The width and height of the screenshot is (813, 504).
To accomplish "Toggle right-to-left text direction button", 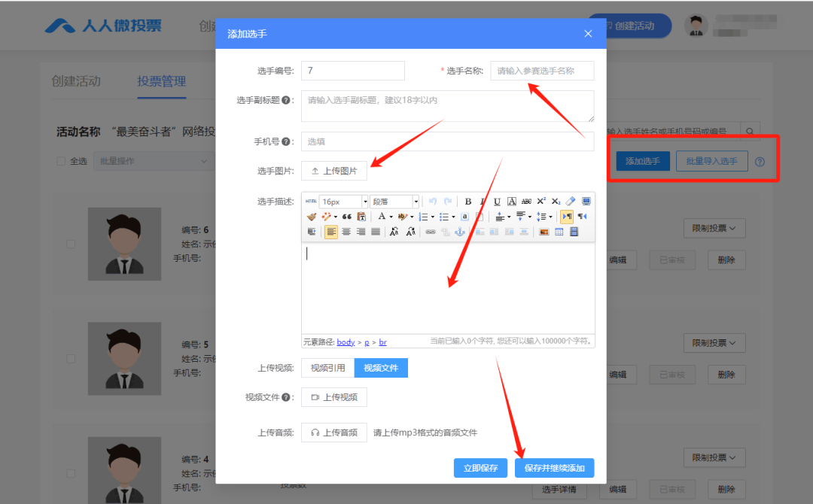I will point(582,217).
